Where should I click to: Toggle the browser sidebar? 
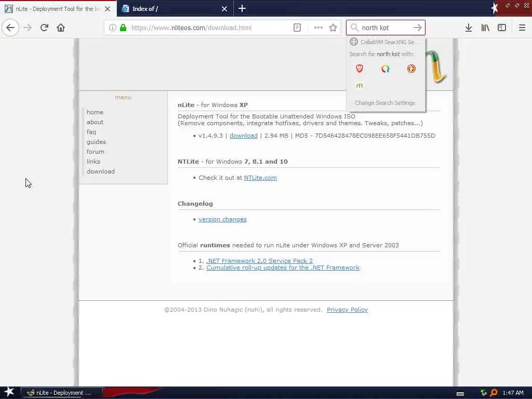502,28
